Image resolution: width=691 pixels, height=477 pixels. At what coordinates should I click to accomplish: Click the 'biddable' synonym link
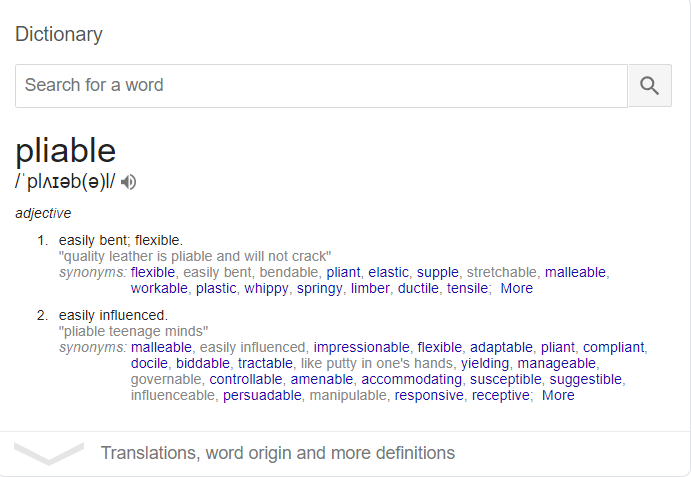pos(203,363)
